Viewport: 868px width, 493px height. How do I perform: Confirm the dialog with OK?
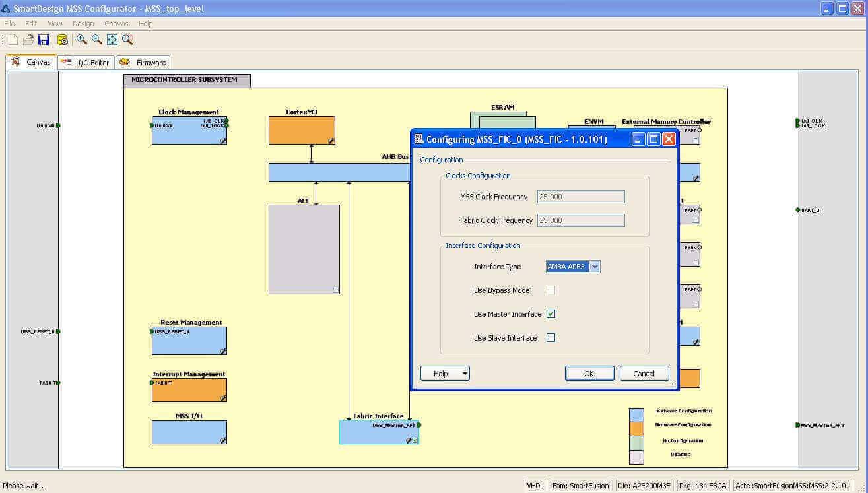click(x=589, y=374)
